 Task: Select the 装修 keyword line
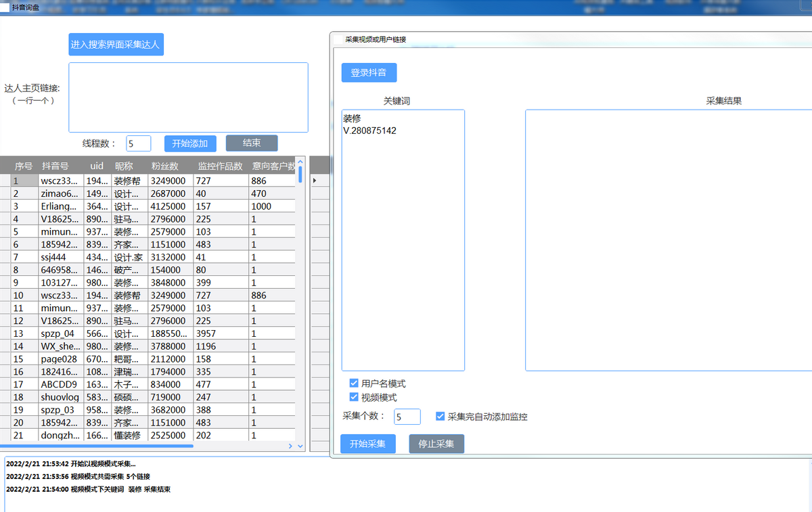(352, 118)
